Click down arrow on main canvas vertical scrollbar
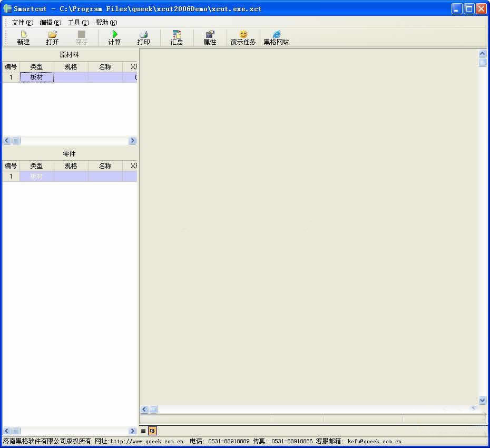 point(482,400)
